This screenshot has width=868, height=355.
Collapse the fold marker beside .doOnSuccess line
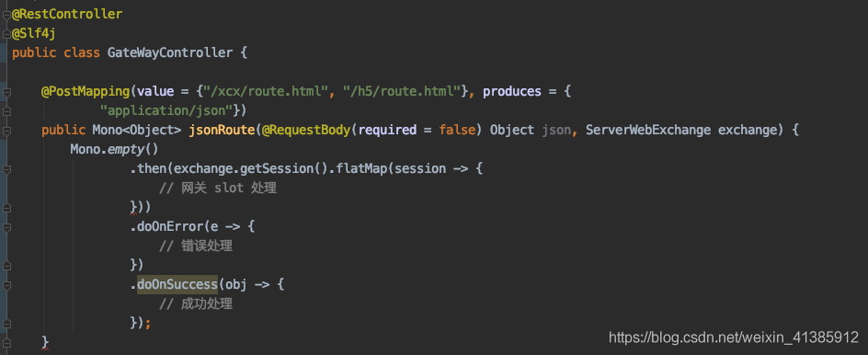click(x=6, y=286)
